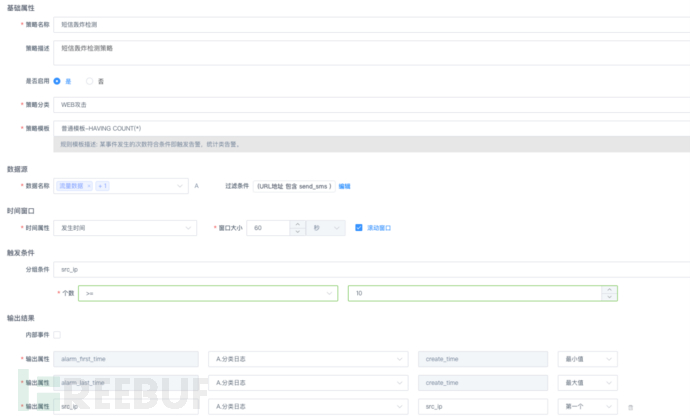Viewport: 690px width, 418px height.
Task: Select 是 radio for 是否启用
Action: 57,80
